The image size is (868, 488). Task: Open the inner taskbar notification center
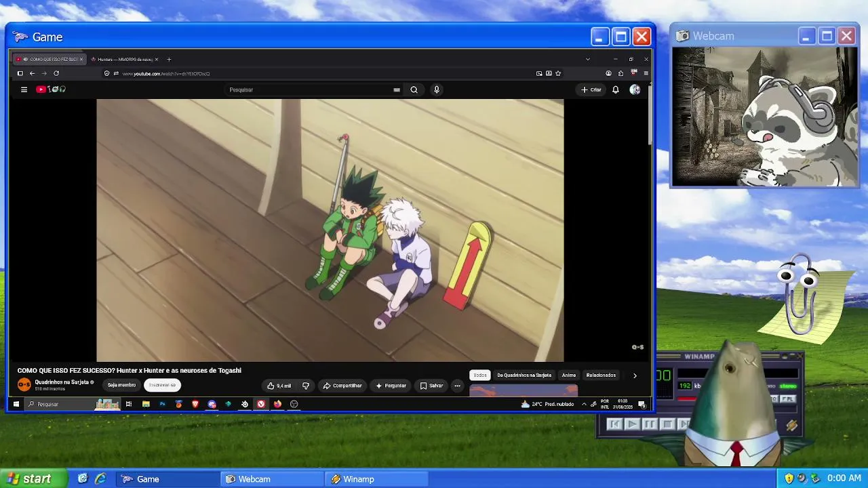642,404
